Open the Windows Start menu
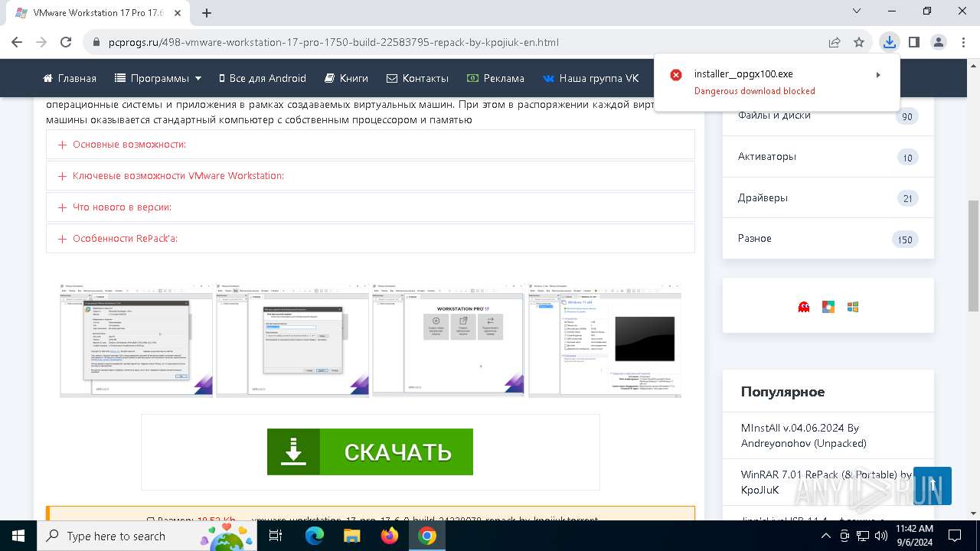Image resolution: width=980 pixels, height=551 pixels. 18,536
